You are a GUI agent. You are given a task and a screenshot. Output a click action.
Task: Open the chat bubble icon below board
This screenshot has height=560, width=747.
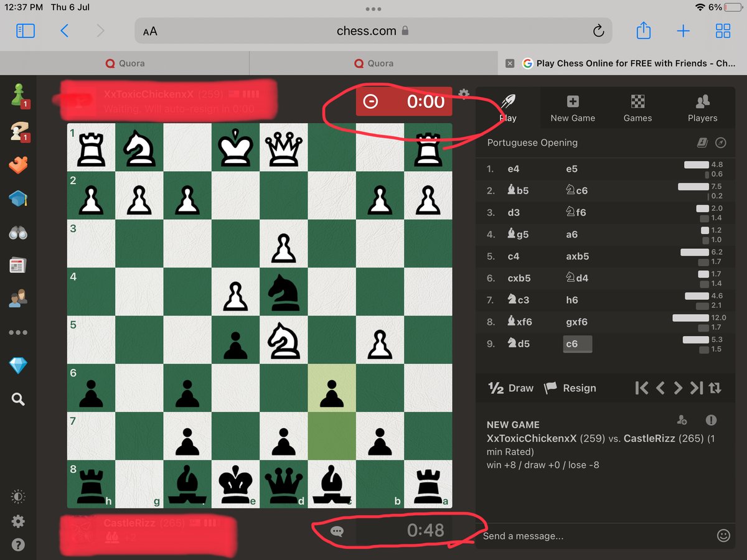coord(337,531)
